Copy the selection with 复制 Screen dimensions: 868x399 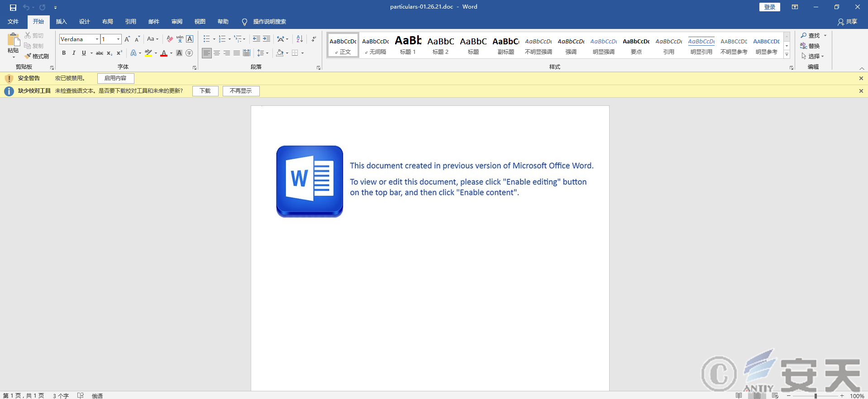pos(34,46)
